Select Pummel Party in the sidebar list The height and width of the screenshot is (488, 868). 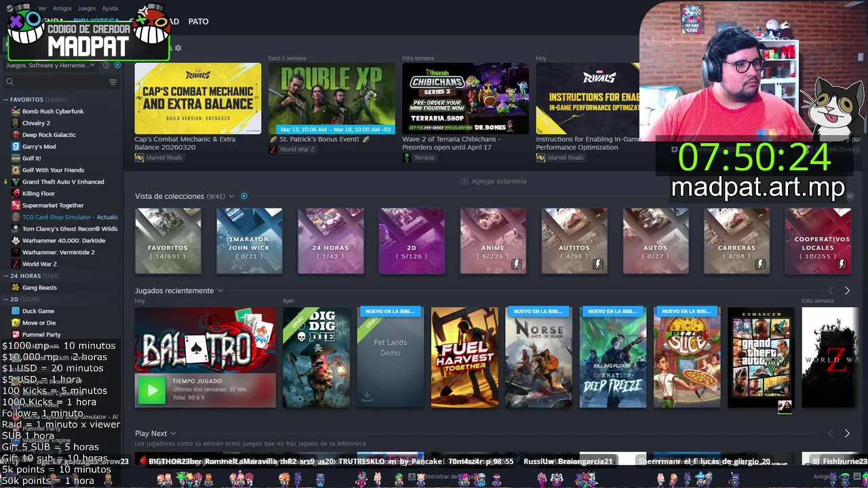[41, 334]
